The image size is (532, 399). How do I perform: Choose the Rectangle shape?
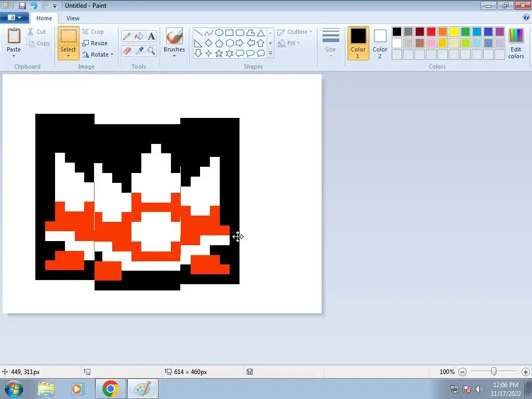coord(229,33)
